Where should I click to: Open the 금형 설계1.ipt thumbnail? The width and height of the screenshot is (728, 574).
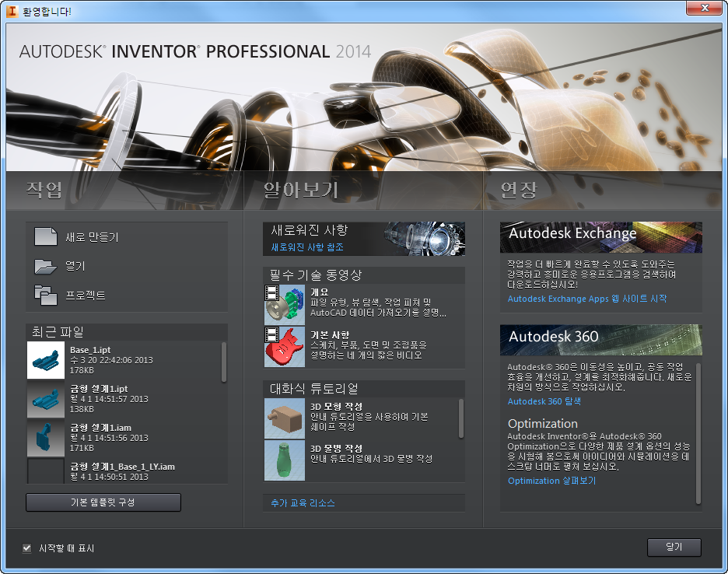pos(45,399)
